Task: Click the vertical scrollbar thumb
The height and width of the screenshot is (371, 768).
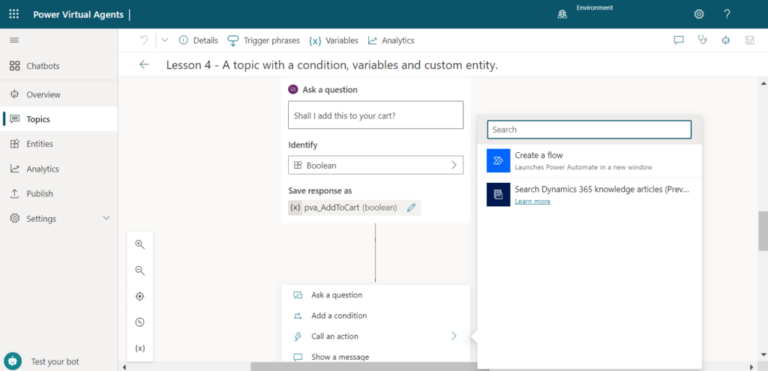Action: click(x=763, y=231)
